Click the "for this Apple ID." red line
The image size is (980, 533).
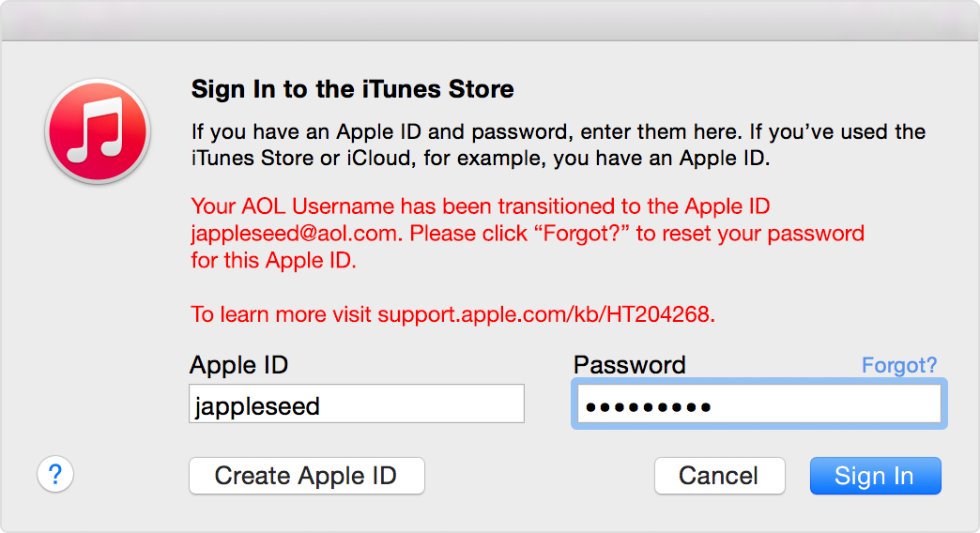coord(274,260)
